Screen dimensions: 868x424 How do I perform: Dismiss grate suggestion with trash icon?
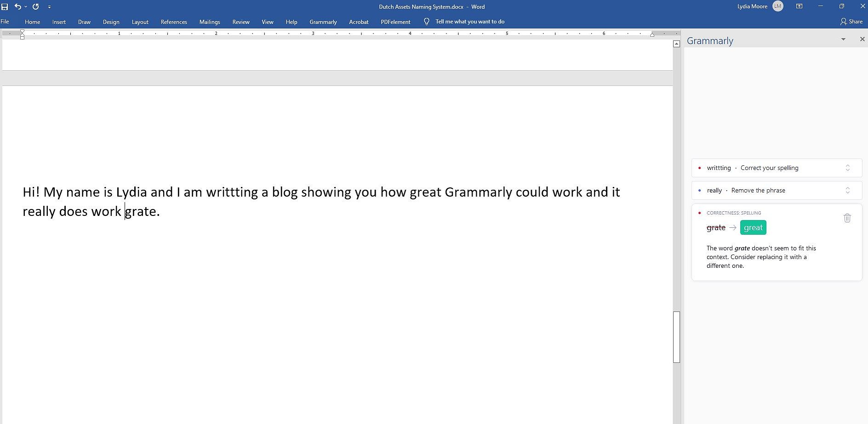coord(847,218)
